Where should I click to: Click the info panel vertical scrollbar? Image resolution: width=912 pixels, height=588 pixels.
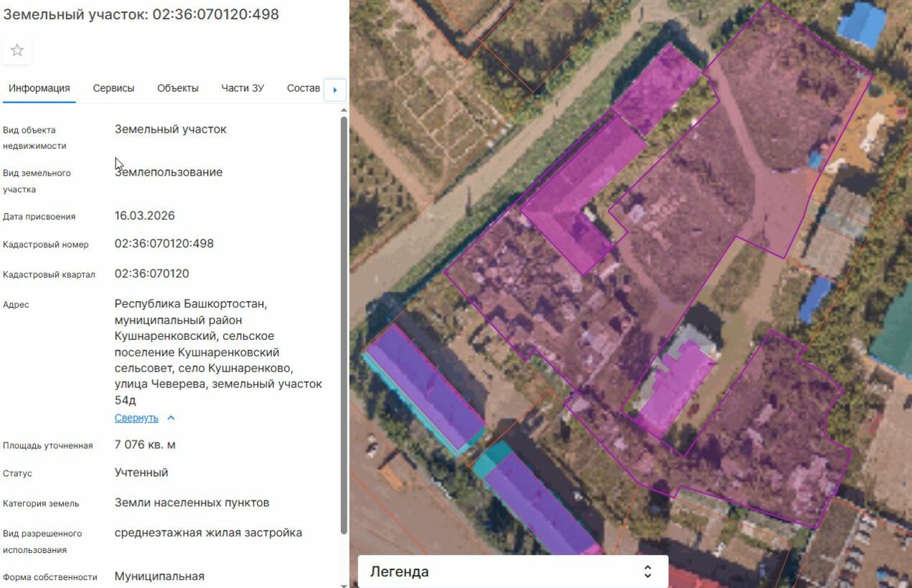tap(344, 323)
